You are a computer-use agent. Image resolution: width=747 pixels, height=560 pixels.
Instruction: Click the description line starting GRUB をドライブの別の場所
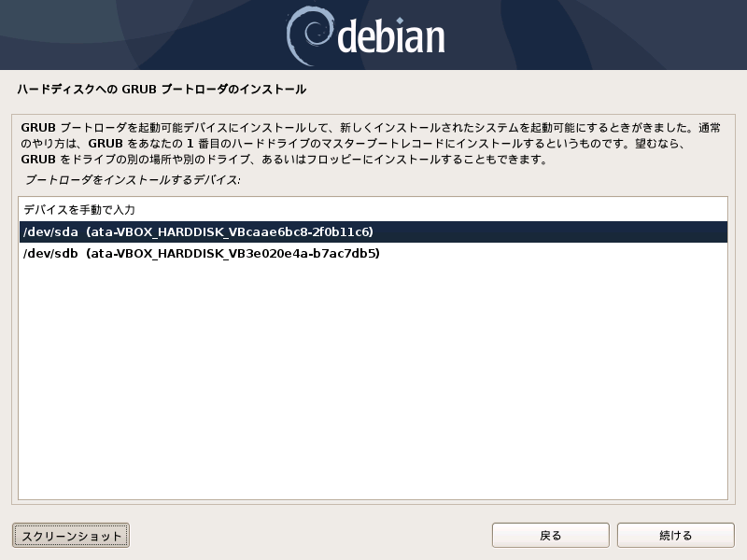tap(284, 159)
